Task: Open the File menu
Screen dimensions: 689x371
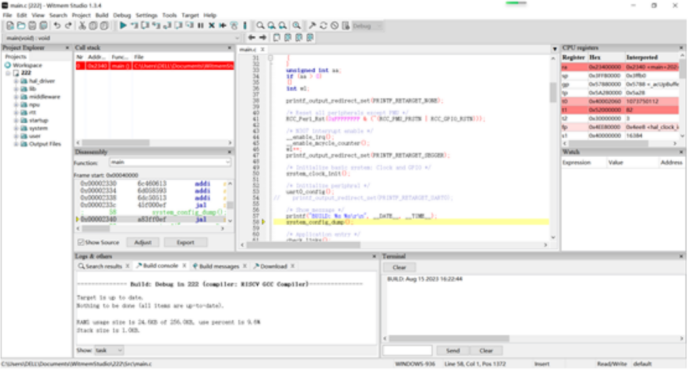Action: (7, 15)
